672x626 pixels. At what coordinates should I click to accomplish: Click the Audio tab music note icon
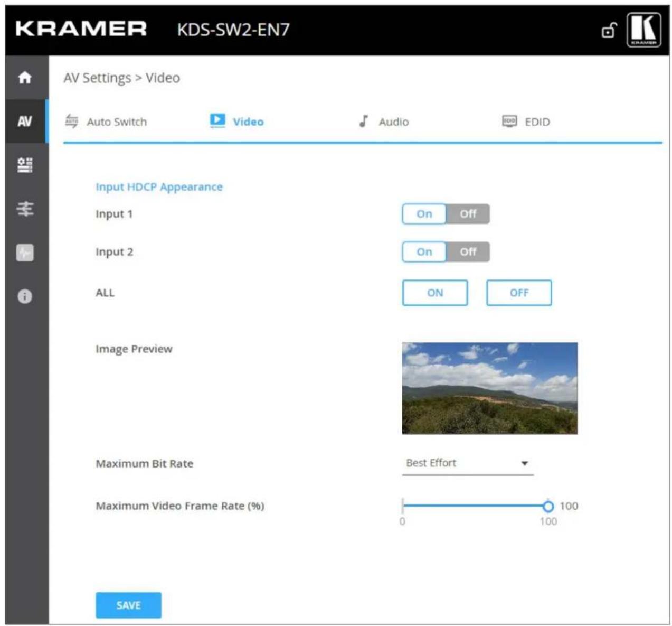tap(364, 121)
